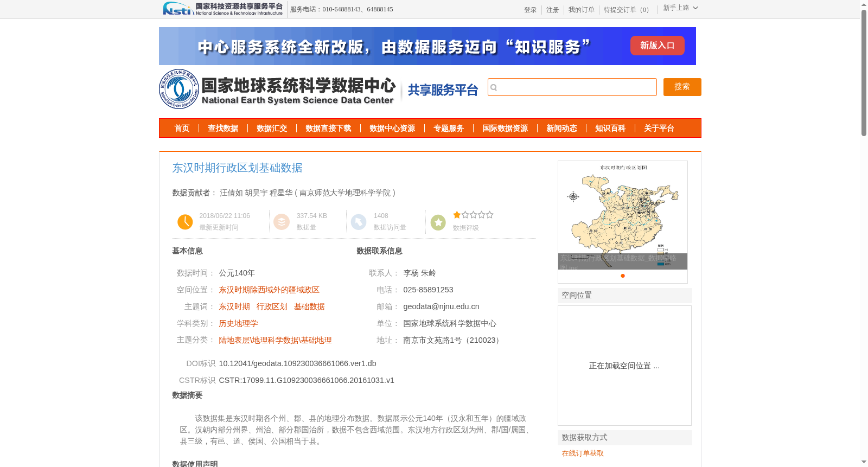Click the 历史地理学 discipline link
The width and height of the screenshot is (868, 467).
(238, 324)
